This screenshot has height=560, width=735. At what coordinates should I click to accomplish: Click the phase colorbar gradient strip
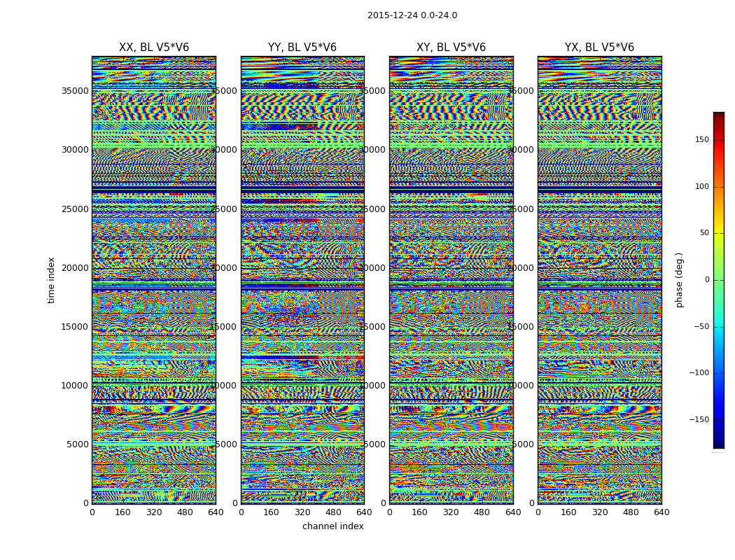pos(719,280)
